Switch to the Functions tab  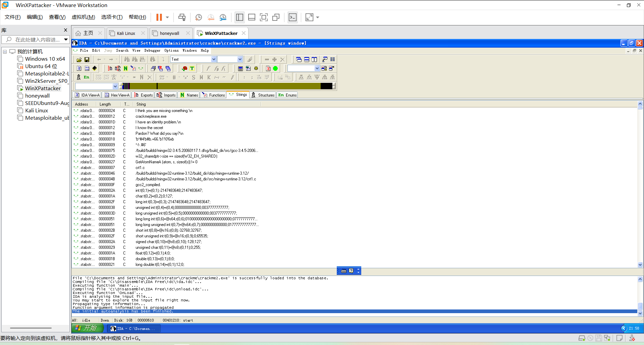(213, 95)
